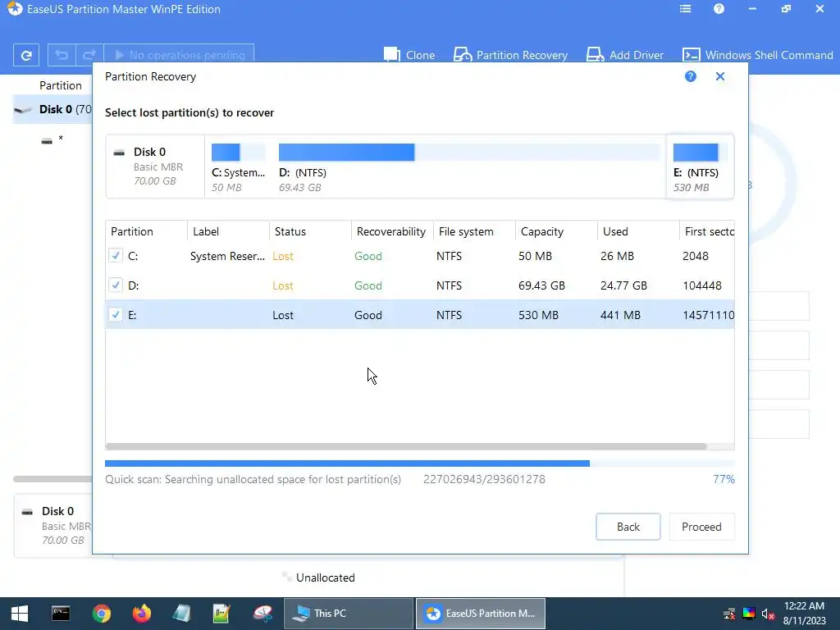
Task: Uncheck the D: partition checkbox
Action: [116, 285]
